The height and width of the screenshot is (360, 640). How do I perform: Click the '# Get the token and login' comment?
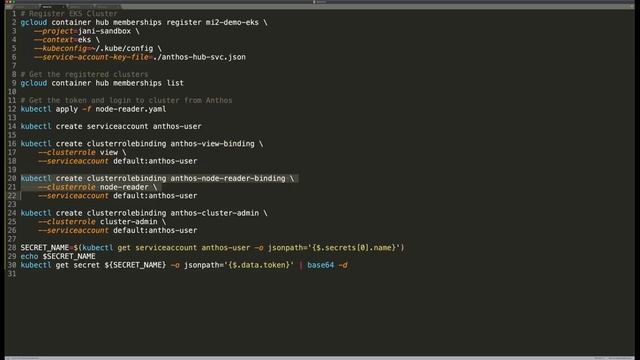pos(127,100)
